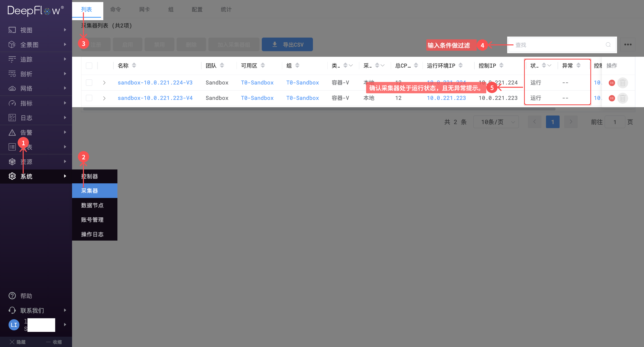Open the three-dots more options button
Screen dimensions: 644x347
[628, 45]
